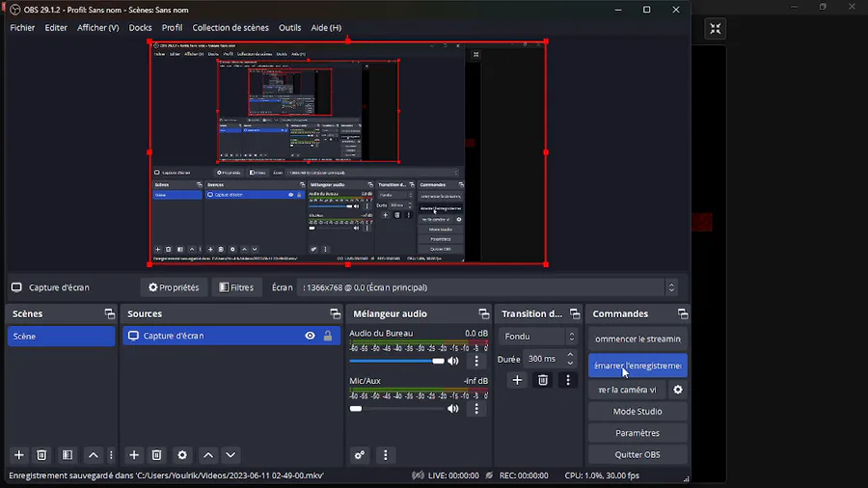
Task: Click saved recording path status message
Action: coord(166,475)
